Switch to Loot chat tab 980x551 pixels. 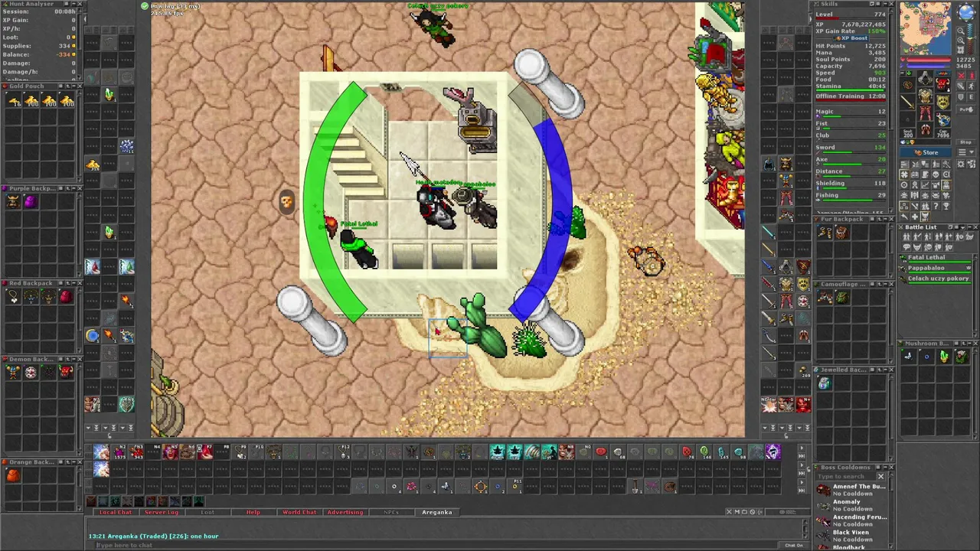click(207, 512)
